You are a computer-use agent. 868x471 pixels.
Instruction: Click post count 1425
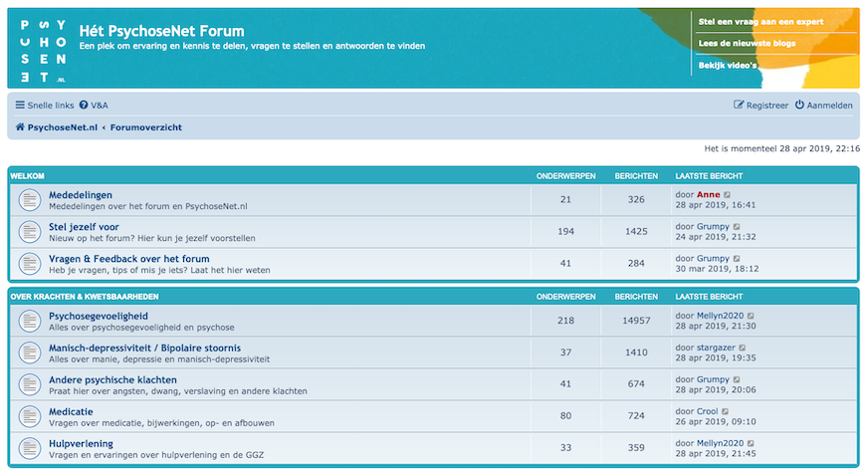[x=636, y=231]
